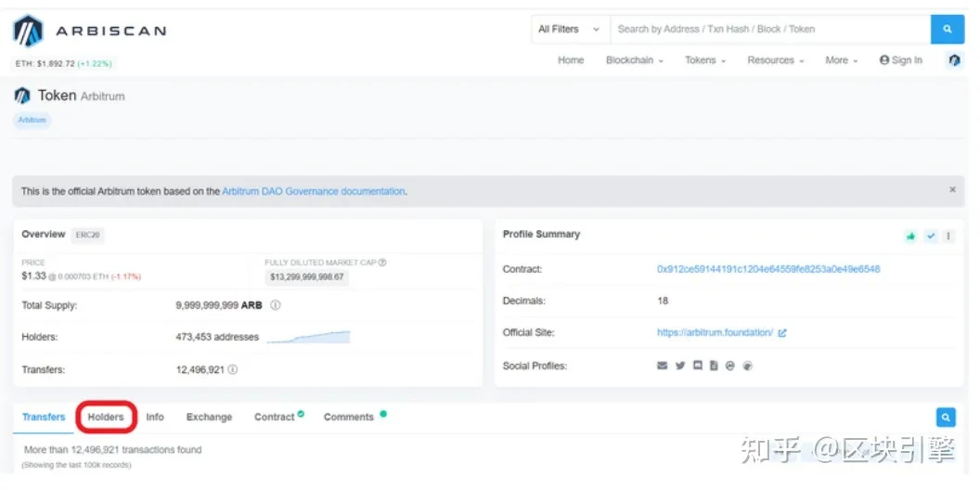This screenshot has width=980, height=490.
Task: Click the Arbitrum network icon beside Sign In
Action: tap(954, 60)
